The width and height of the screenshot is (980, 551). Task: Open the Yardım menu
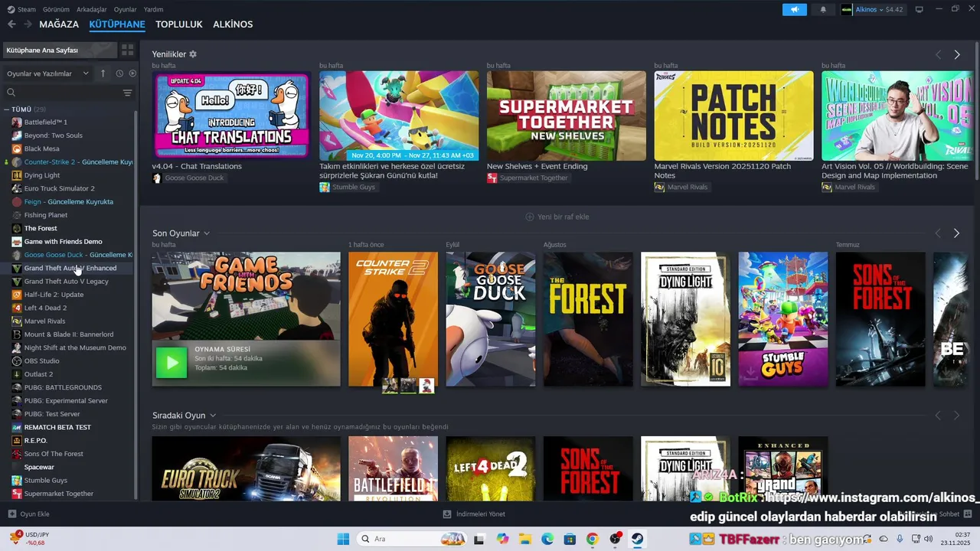click(154, 9)
